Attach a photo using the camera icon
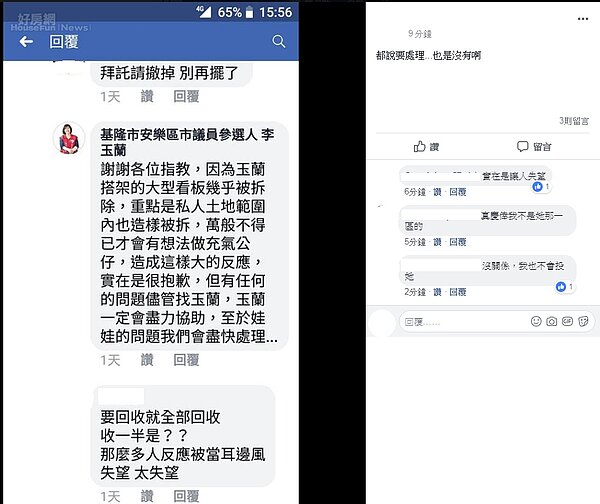The width and height of the screenshot is (600, 504). [x=551, y=321]
